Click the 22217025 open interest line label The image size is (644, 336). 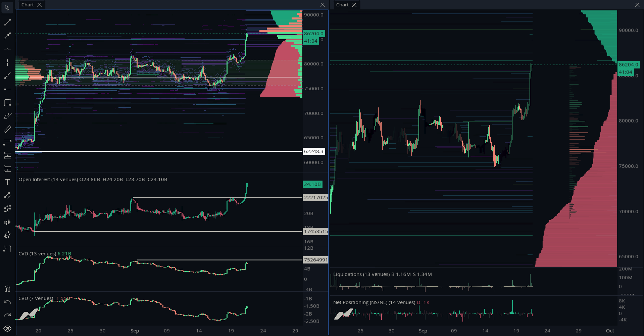click(315, 197)
